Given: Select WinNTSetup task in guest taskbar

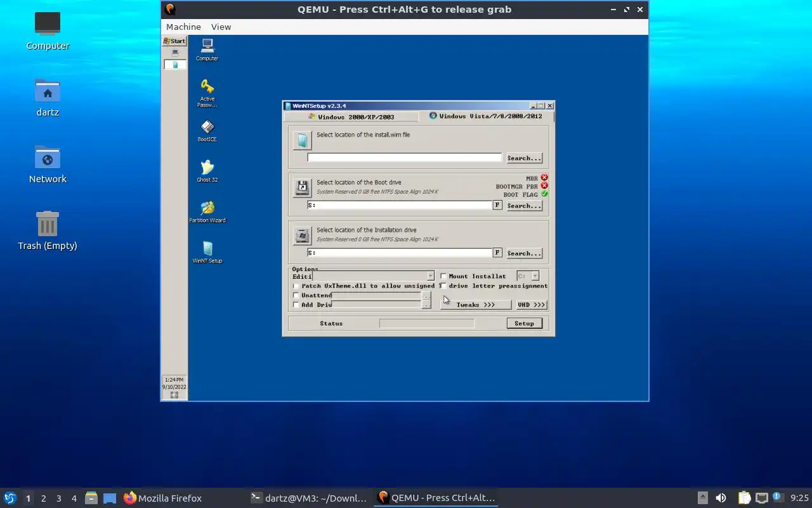Looking at the screenshot, I should point(175,64).
